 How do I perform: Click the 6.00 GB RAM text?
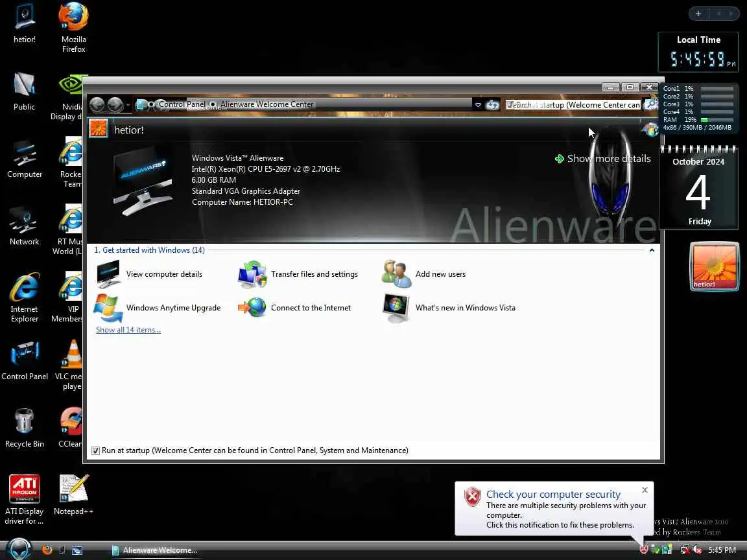(214, 180)
